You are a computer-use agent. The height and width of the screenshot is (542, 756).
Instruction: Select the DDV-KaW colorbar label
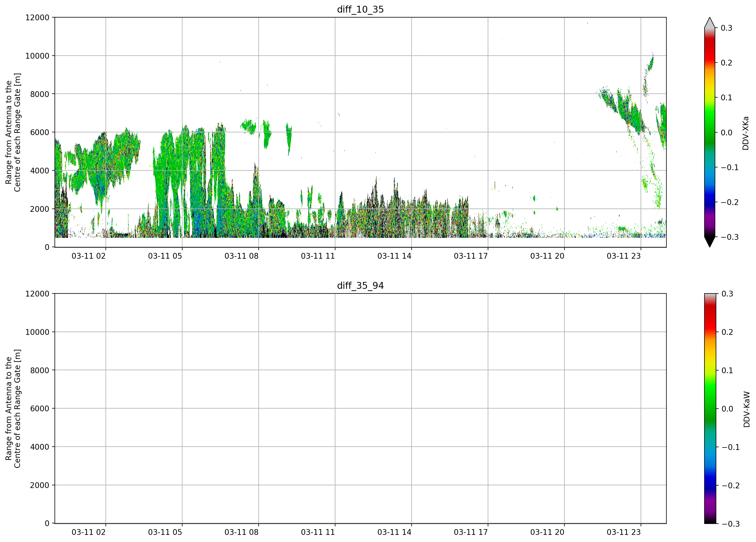(x=747, y=409)
